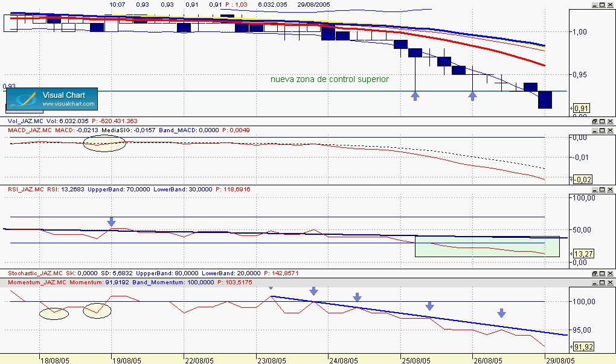Click the 91,92 momentum value tag
The image size is (616, 364).
coord(582,347)
